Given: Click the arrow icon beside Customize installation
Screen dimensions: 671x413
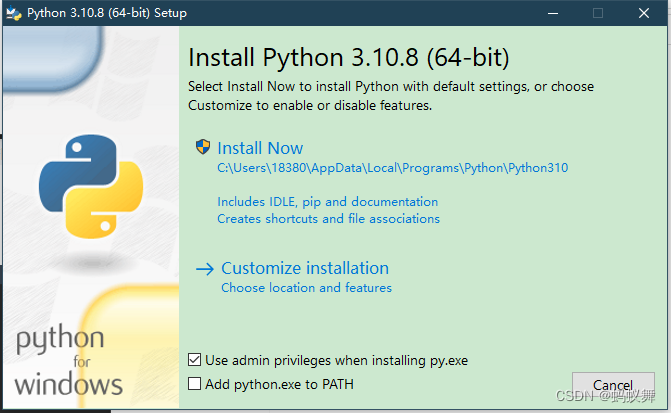Looking at the screenshot, I should tap(205, 269).
